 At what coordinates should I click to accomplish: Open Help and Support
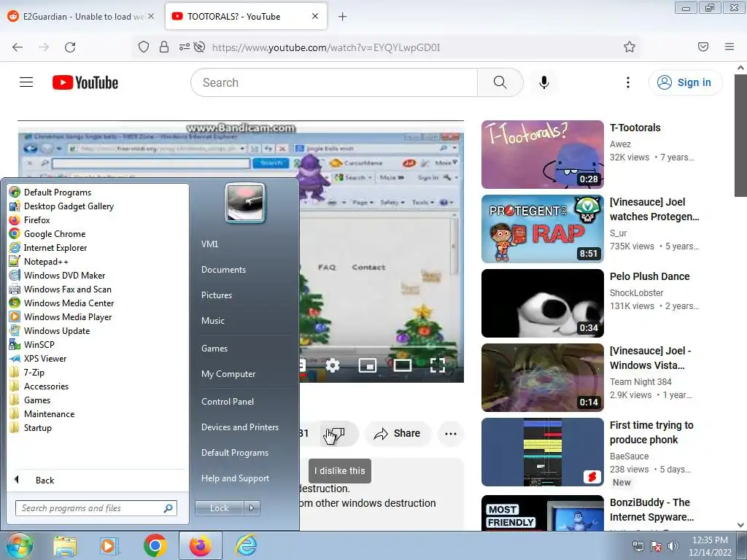coord(236,478)
